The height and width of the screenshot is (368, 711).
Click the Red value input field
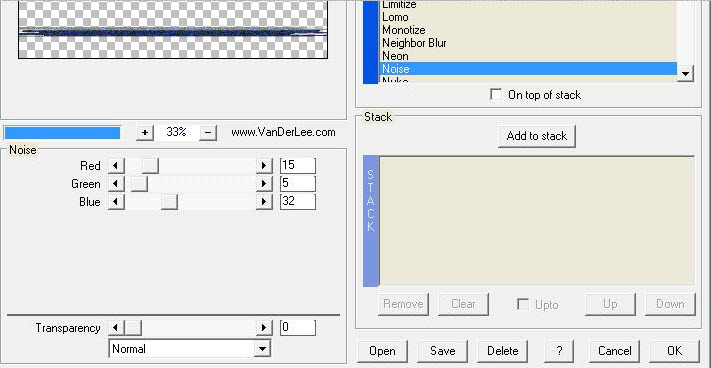pyautogui.click(x=297, y=165)
